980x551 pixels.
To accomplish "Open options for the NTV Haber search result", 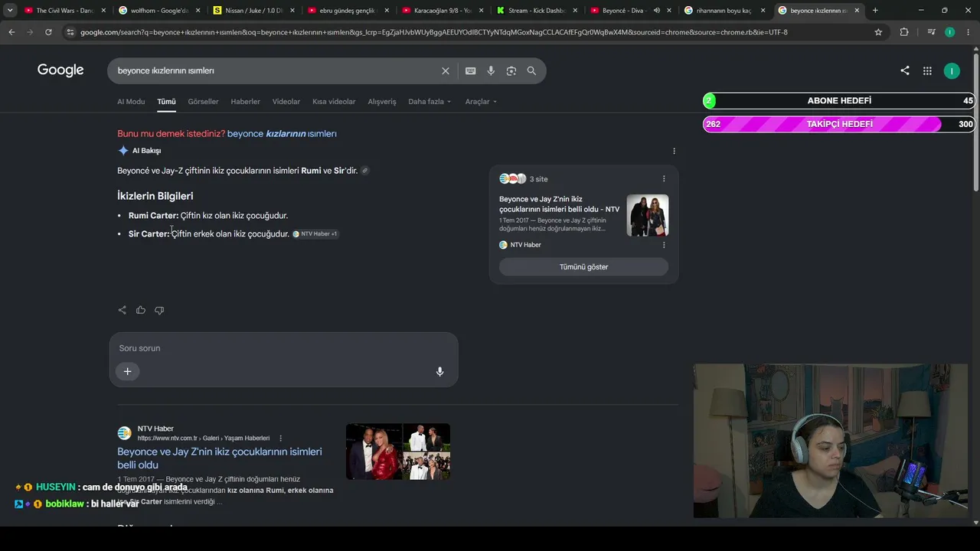I will click(281, 439).
